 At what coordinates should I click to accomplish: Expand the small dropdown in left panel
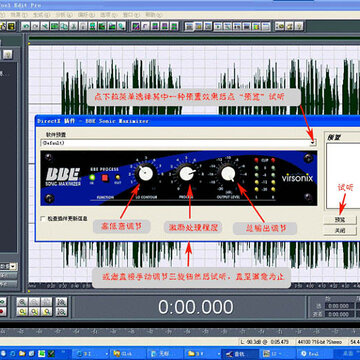click(x=13, y=266)
